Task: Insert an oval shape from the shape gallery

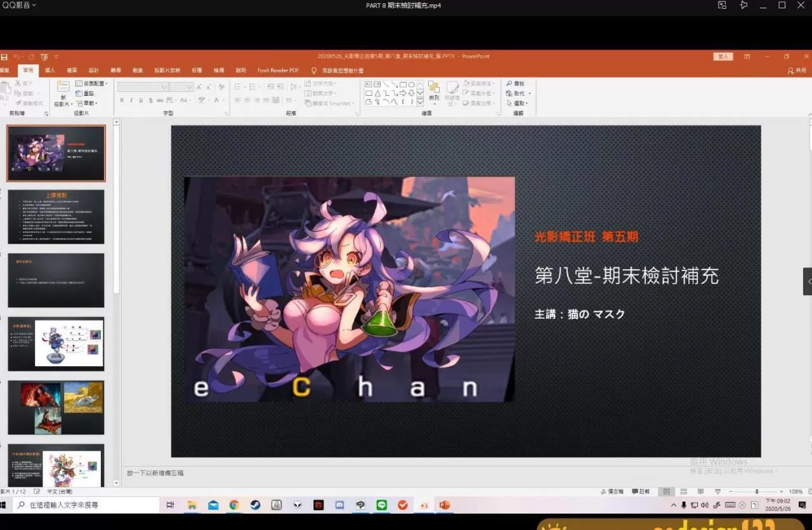Action: [412, 84]
